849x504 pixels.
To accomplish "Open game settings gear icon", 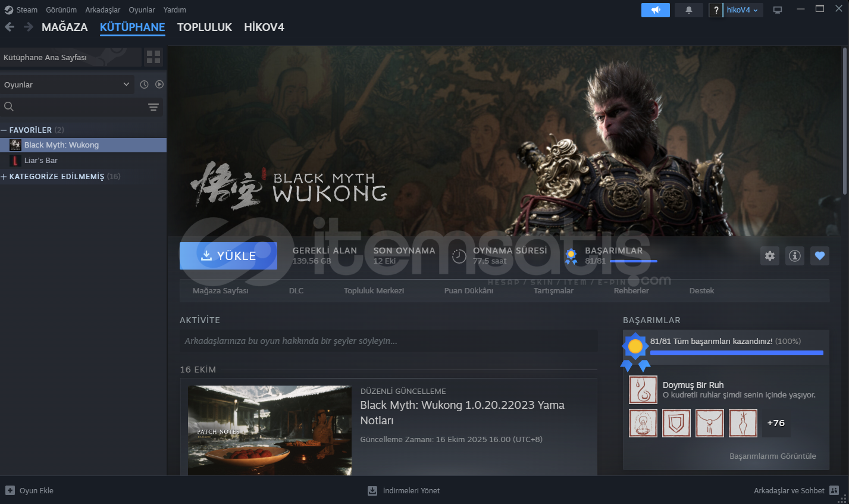I will click(770, 256).
